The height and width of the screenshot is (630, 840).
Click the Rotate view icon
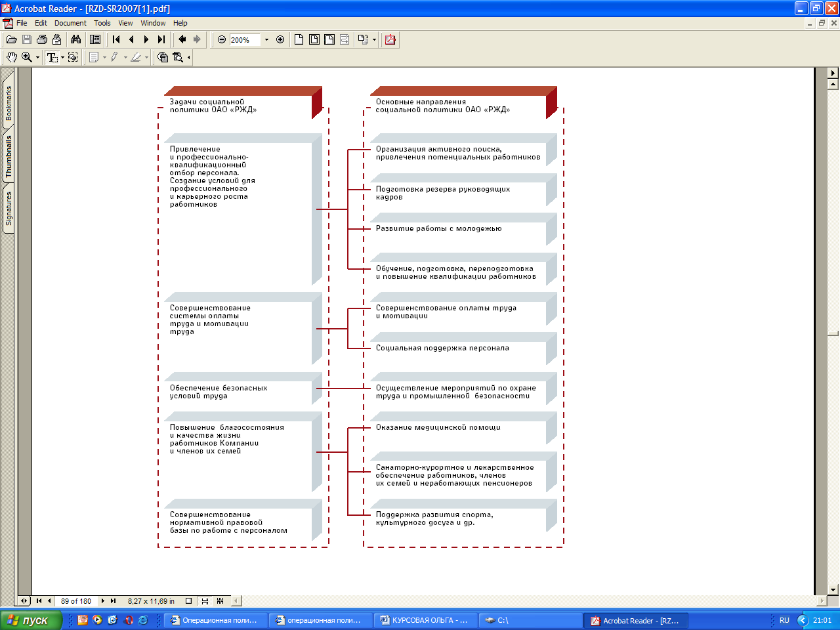tap(363, 40)
